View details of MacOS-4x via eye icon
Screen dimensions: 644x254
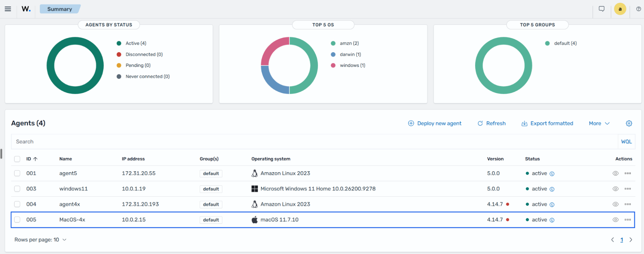coord(615,220)
